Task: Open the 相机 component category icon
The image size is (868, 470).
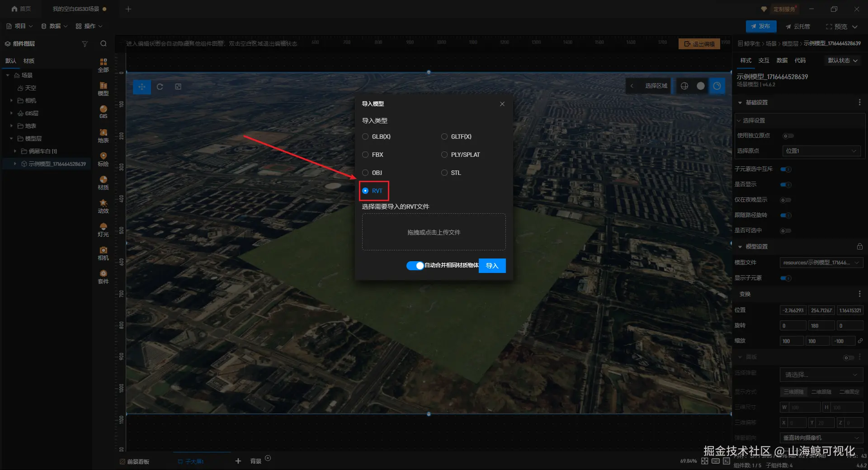Action: 104,253
